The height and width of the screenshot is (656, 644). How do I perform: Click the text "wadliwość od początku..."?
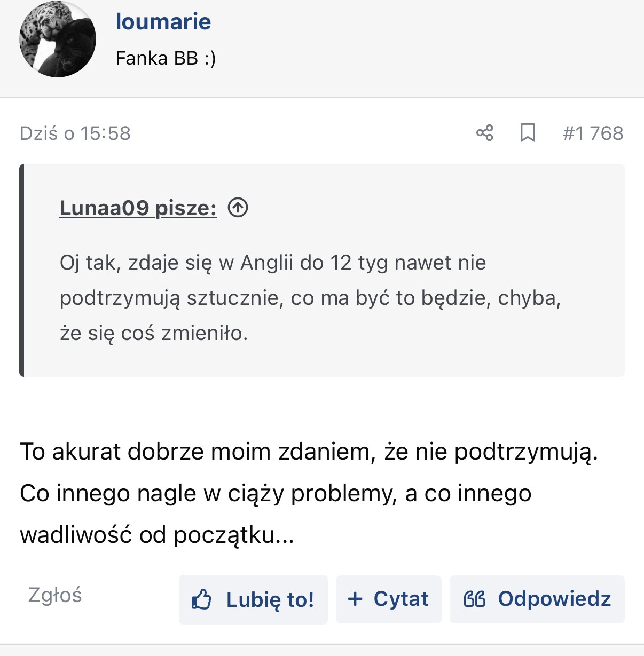pyautogui.click(x=157, y=534)
